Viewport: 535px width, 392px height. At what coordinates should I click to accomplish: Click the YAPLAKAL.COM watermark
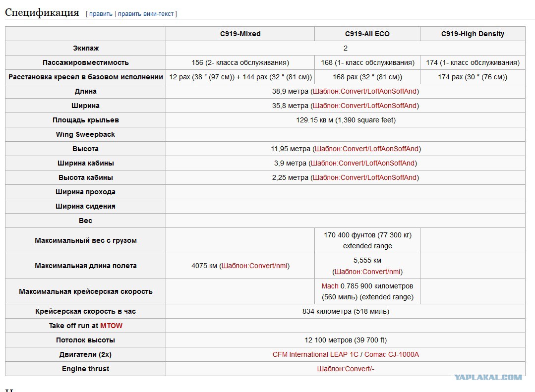pyautogui.click(x=488, y=377)
